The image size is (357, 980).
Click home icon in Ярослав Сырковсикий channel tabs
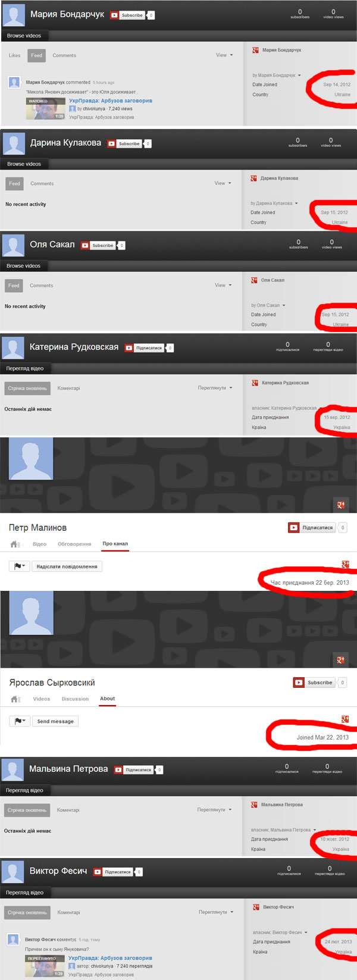coord(15,699)
